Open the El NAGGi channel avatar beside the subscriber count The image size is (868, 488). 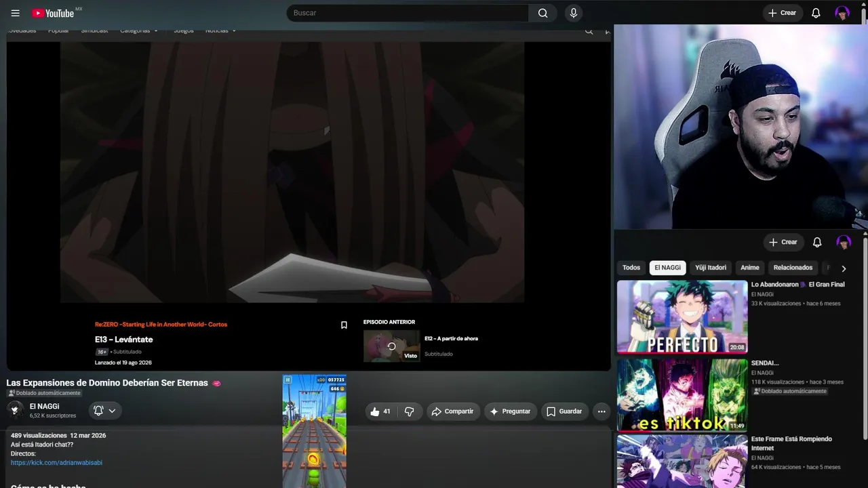(x=15, y=410)
